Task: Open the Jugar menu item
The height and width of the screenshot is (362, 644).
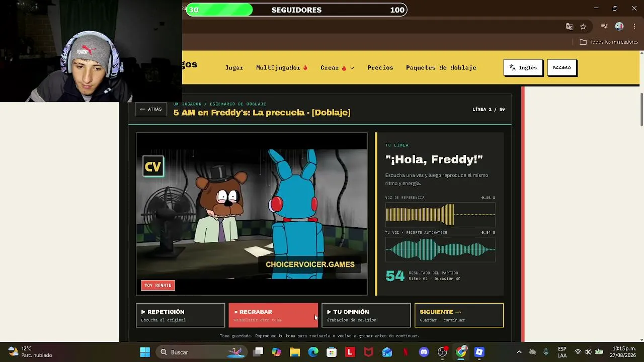Action: click(234, 68)
